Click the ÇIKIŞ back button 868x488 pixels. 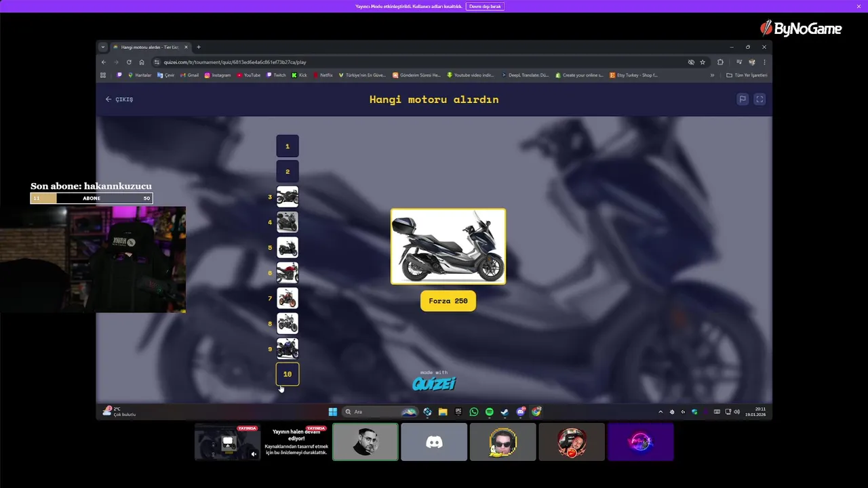[119, 99]
